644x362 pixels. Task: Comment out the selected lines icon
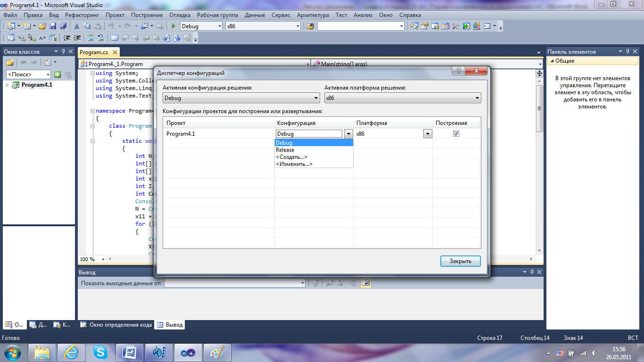point(91,38)
